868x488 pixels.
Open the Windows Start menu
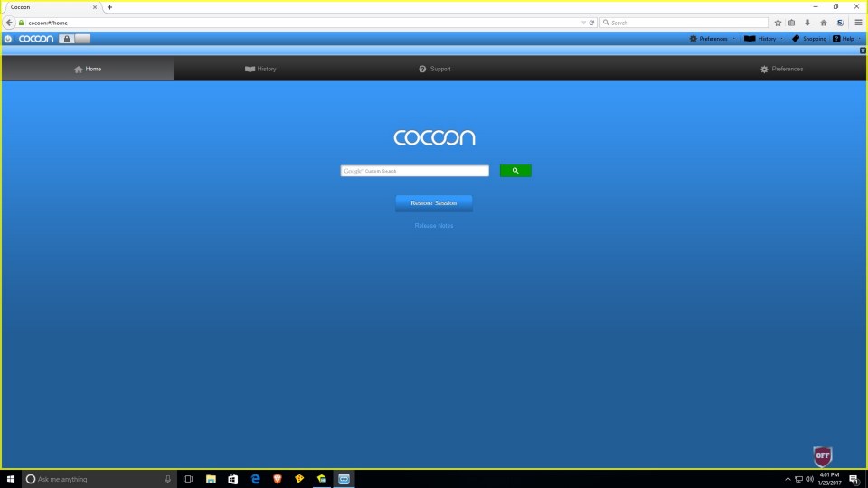11,479
